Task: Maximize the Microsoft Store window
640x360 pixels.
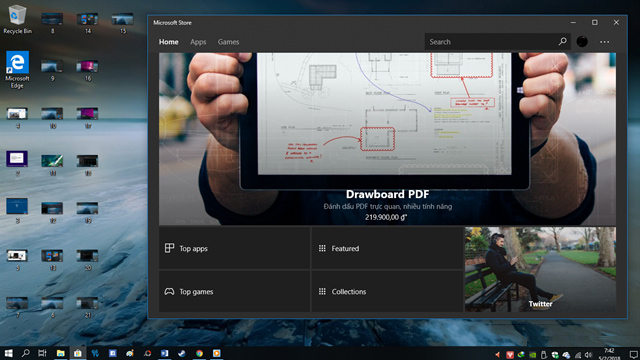Action: [595, 22]
